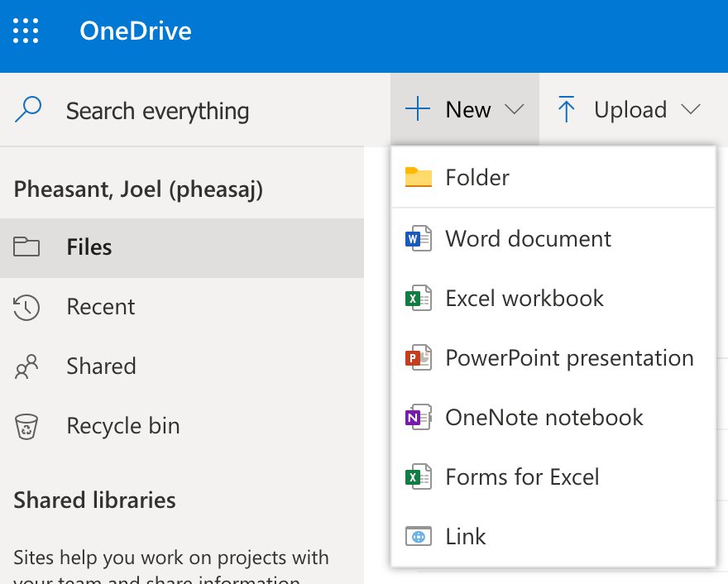Click the PowerPoint presentation icon
Screen dimensions: 728x584
pos(419,357)
